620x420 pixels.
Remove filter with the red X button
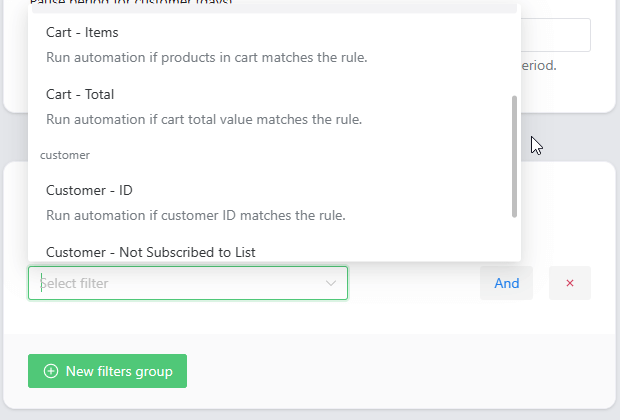570,283
